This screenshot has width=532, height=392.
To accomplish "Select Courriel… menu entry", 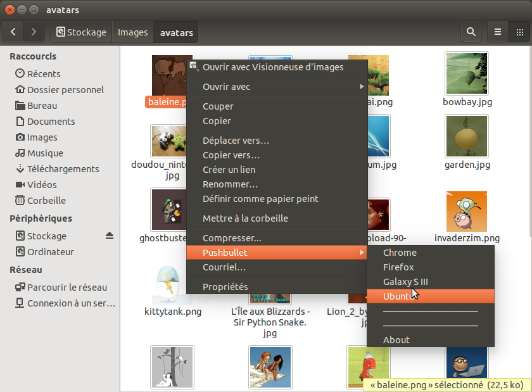I will 277,267.
